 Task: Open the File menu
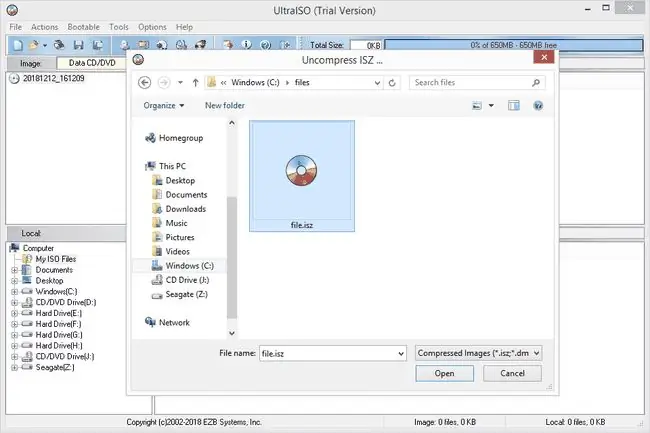16,27
